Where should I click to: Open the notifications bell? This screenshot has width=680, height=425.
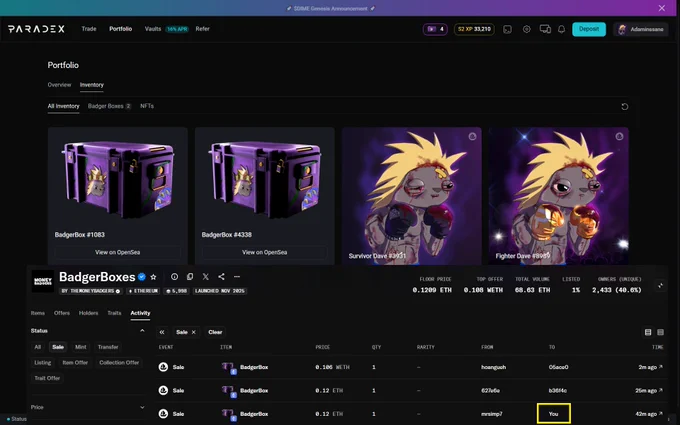[562, 29]
